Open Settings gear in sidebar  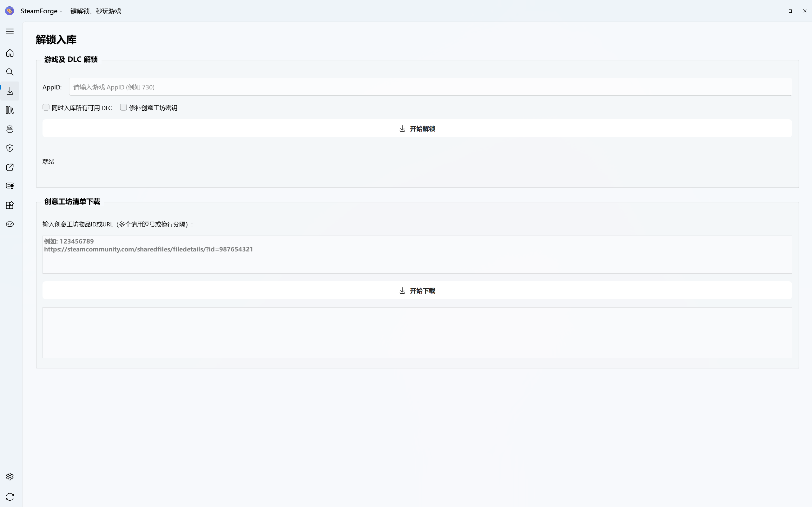[x=10, y=477]
